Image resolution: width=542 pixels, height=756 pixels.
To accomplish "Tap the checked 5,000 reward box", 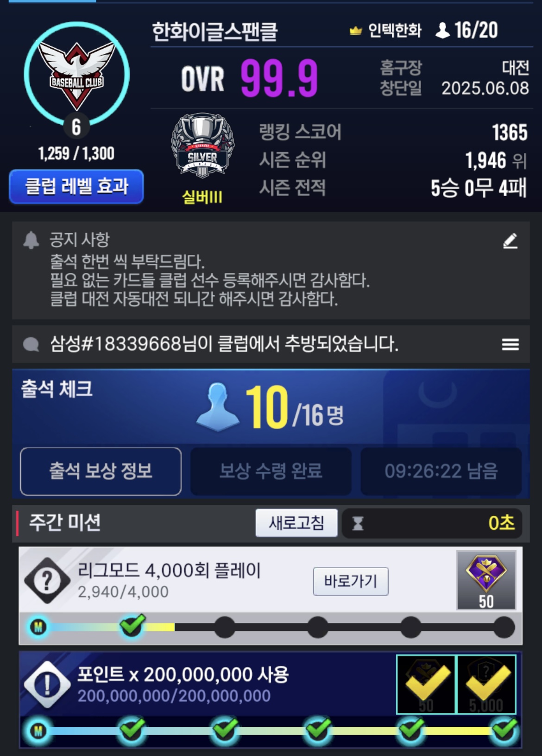I will 486,684.
